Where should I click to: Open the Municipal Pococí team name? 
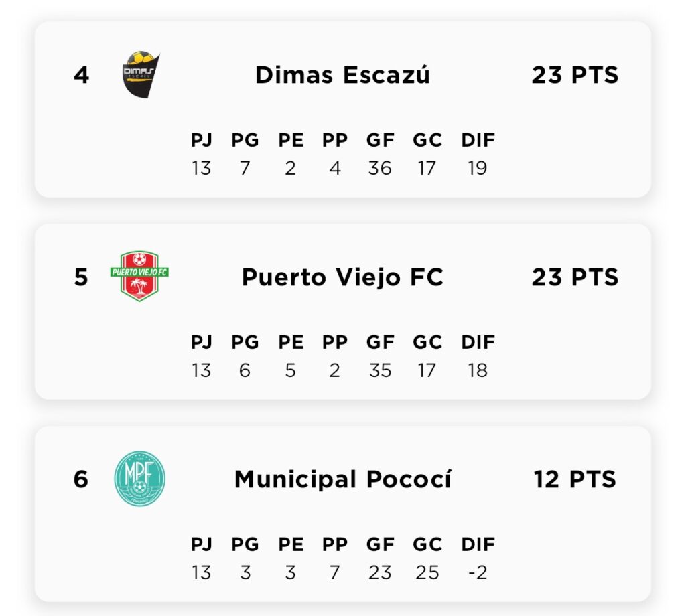(x=342, y=479)
